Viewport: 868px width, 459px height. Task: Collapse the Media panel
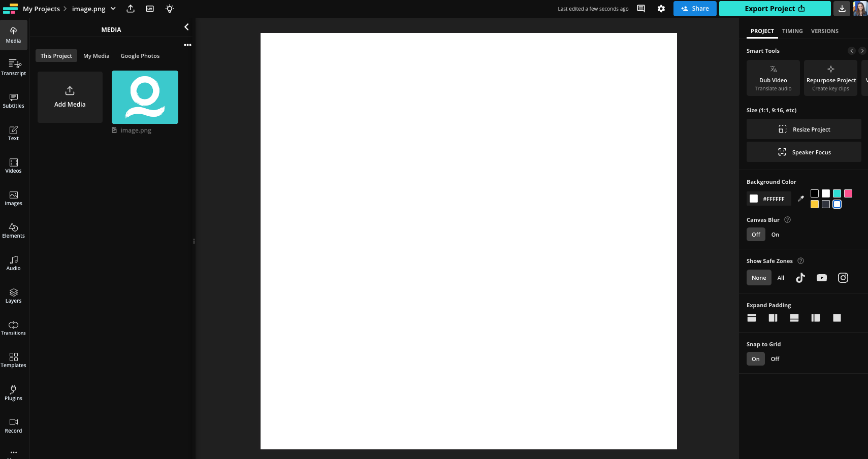(x=186, y=27)
